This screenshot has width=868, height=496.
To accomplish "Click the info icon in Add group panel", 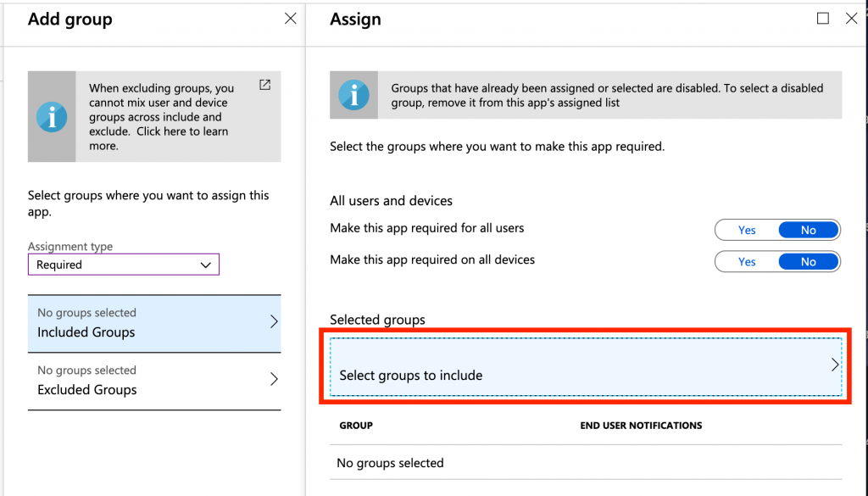I will click(52, 117).
